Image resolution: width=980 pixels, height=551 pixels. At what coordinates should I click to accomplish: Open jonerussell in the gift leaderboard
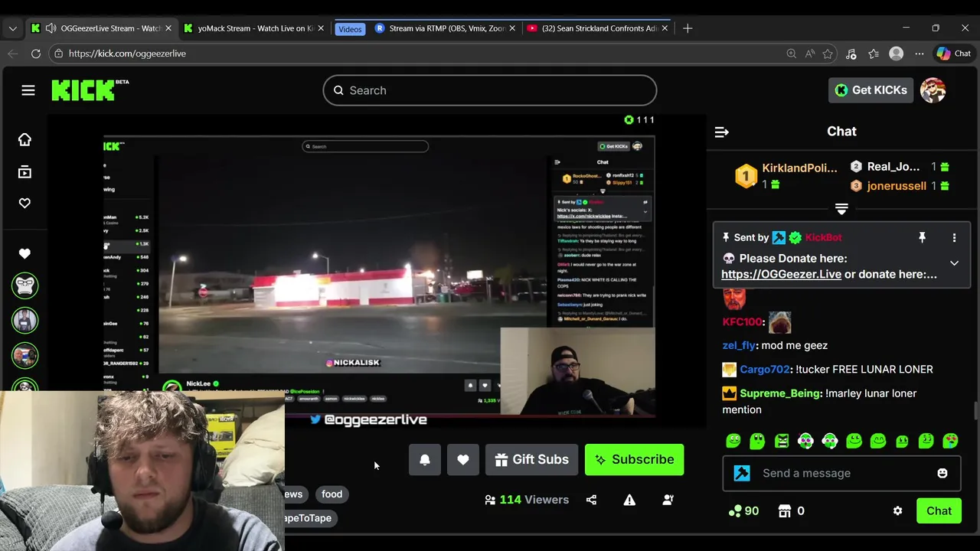point(897,186)
